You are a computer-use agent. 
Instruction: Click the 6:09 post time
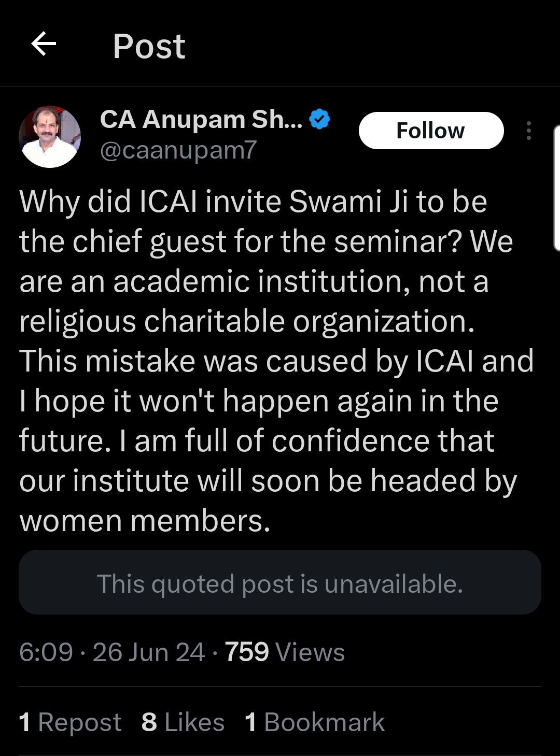tap(46, 652)
